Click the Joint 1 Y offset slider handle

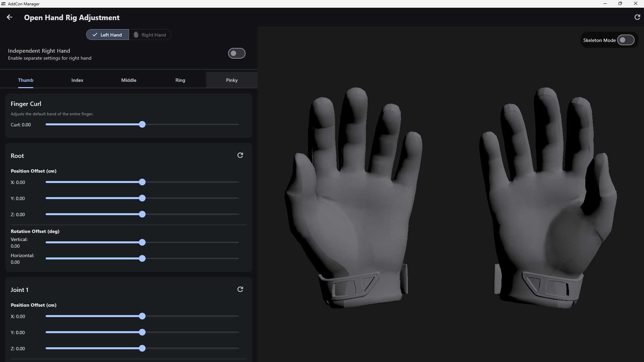142,332
